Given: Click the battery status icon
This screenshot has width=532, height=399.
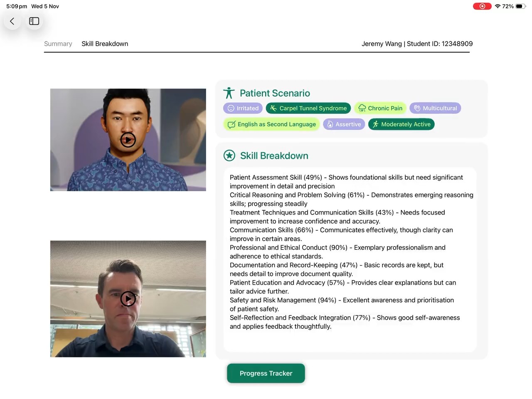Looking at the screenshot, I should 520,6.
